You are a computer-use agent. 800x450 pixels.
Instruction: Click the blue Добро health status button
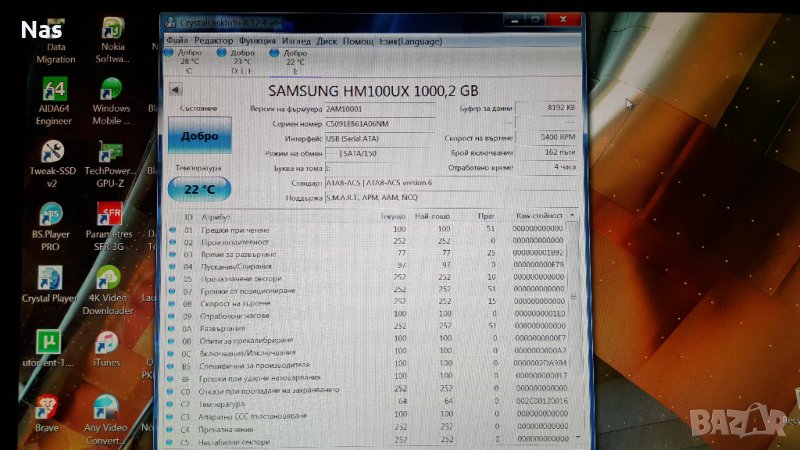click(x=200, y=137)
